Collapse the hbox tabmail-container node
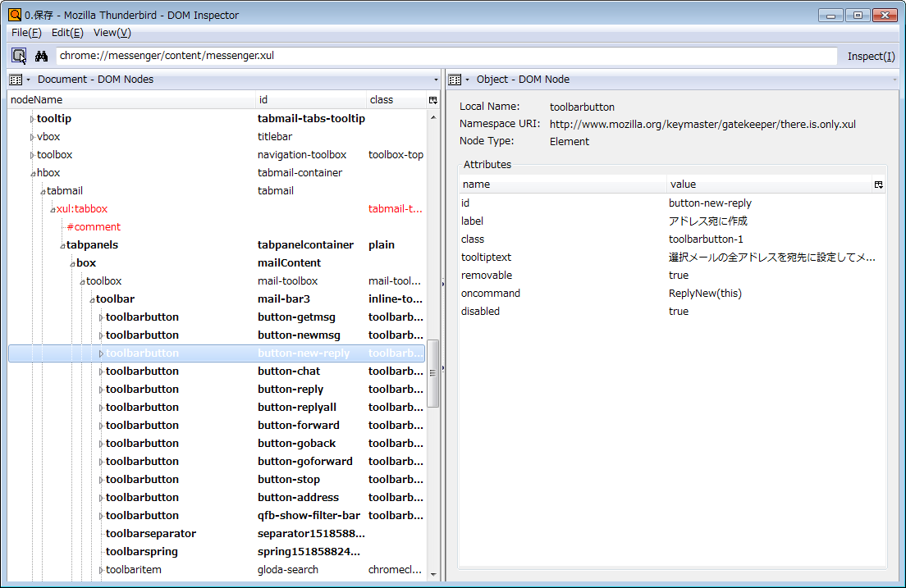Screen dimensions: 906x588 33,173
